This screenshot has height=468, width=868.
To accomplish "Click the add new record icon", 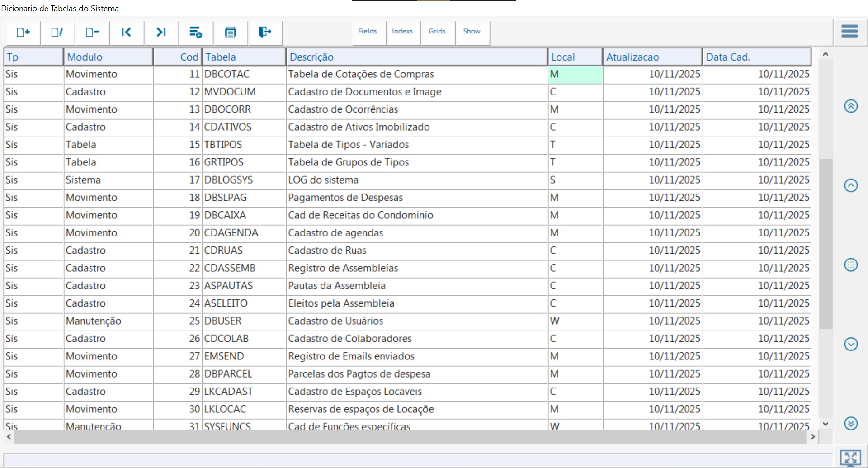I will 23,33.
